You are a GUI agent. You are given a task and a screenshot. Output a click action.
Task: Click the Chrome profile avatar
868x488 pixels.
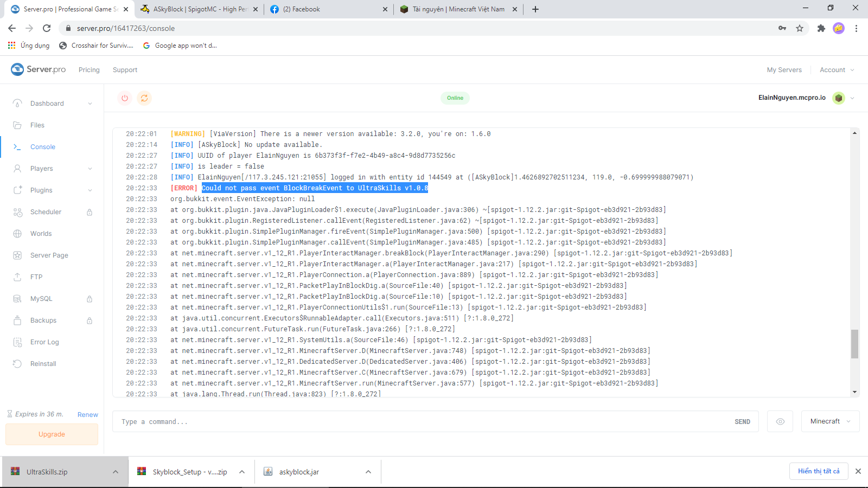(839, 28)
